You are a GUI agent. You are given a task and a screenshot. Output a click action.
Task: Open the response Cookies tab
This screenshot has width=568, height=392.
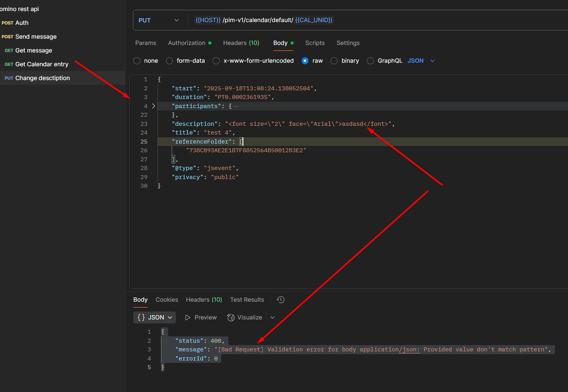click(166, 300)
